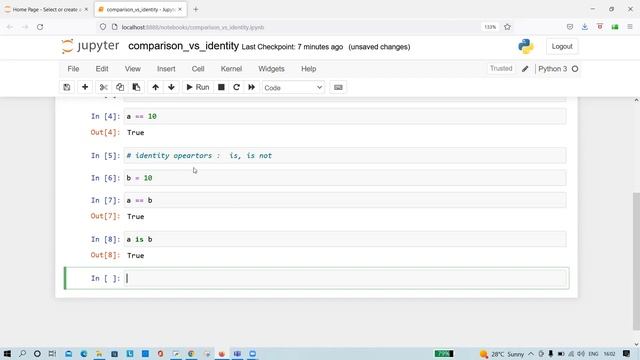The image size is (640, 360).
Task: Click Out[4] True output text
Action: (136, 133)
